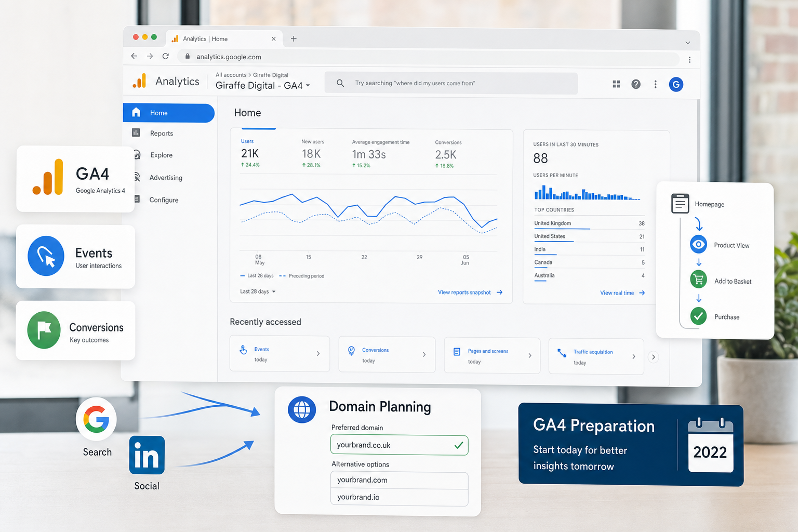This screenshot has height=532, width=798.
Task: Click United Kingdom country row
Action: [589, 223]
